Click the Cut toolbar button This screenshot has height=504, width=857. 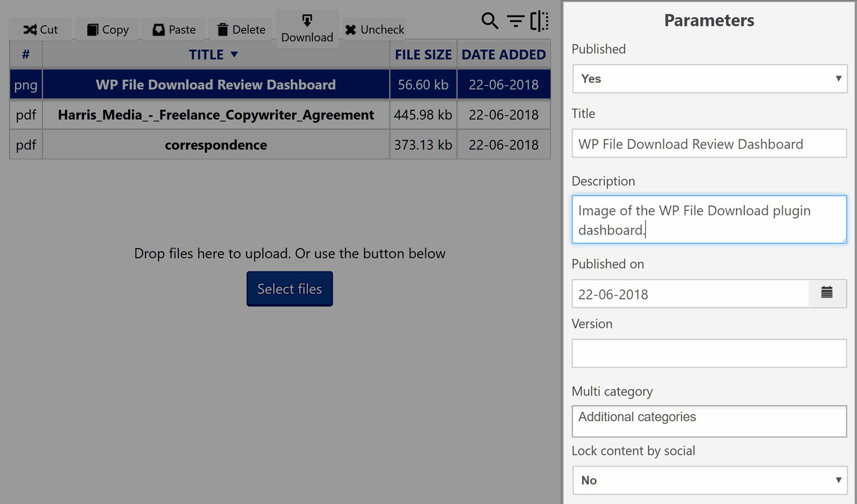[41, 29]
